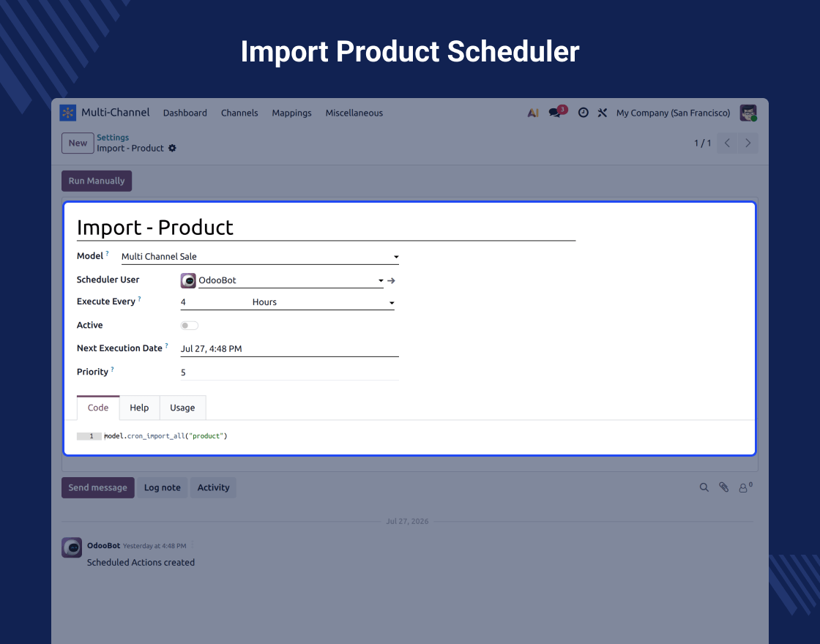Open the activities clock icon
This screenshot has height=644, width=820.
click(583, 113)
